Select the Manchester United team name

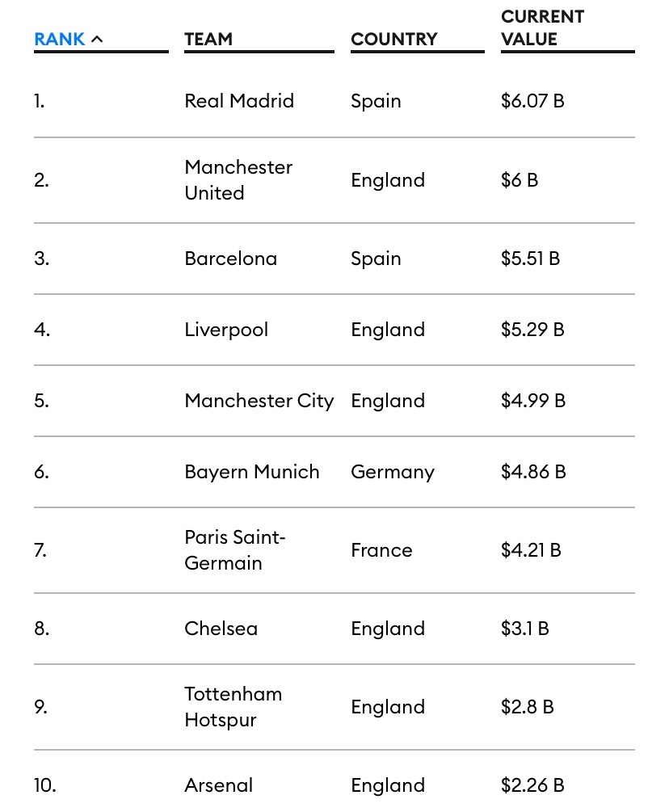tap(238, 180)
